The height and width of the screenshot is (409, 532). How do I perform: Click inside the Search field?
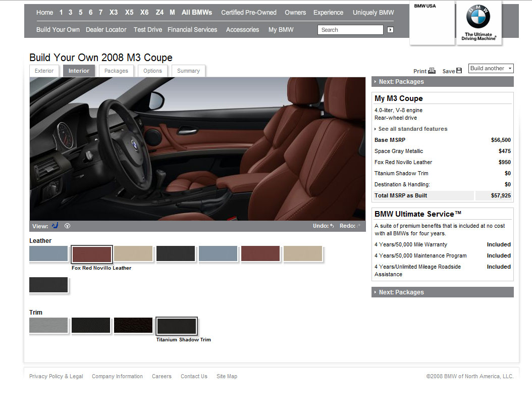350,30
